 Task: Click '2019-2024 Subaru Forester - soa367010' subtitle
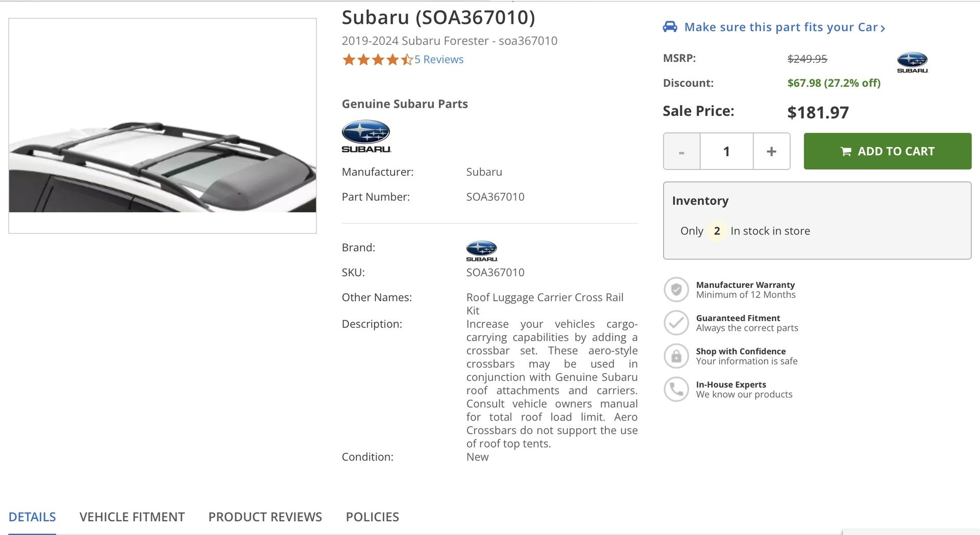tap(449, 41)
